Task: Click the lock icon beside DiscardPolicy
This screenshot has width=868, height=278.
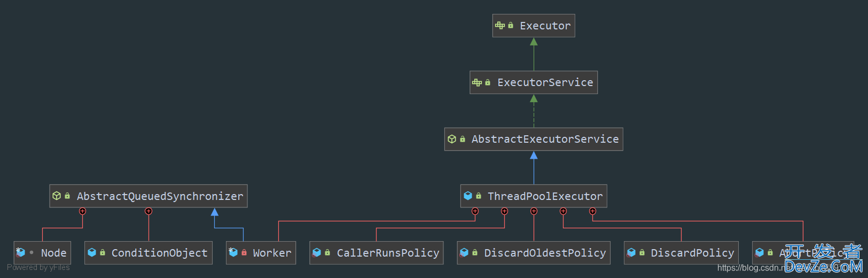Action: coord(642,252)
